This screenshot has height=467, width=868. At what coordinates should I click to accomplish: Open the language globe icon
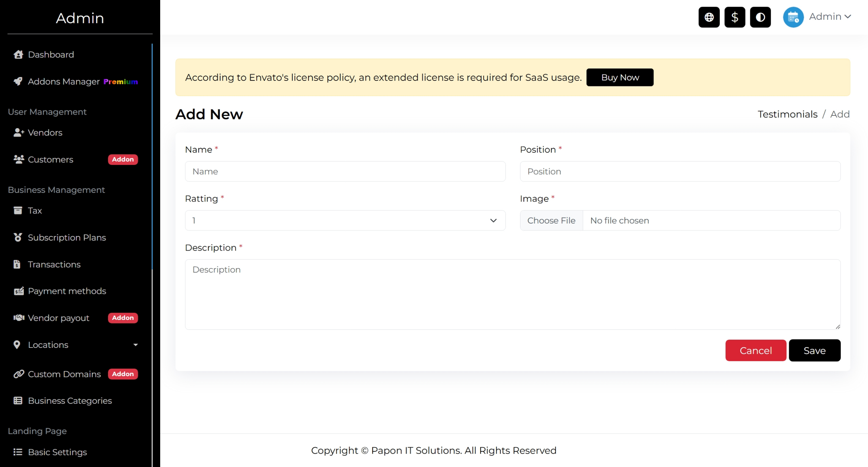click(x=709, y=17)
